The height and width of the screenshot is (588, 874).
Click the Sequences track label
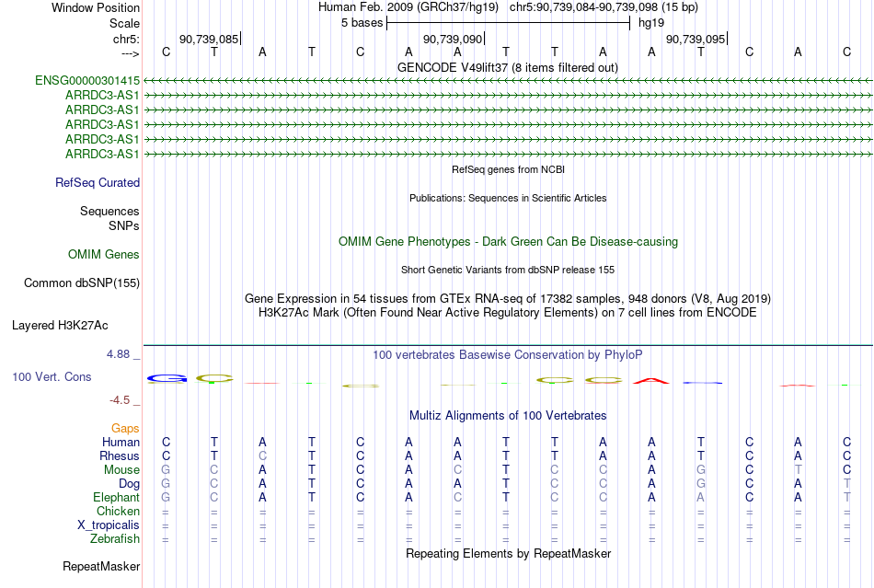109,211
